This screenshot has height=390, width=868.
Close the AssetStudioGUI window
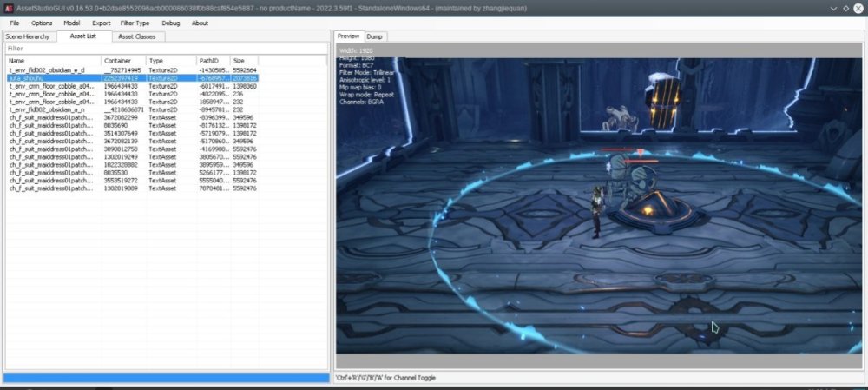tap(857, 7)
